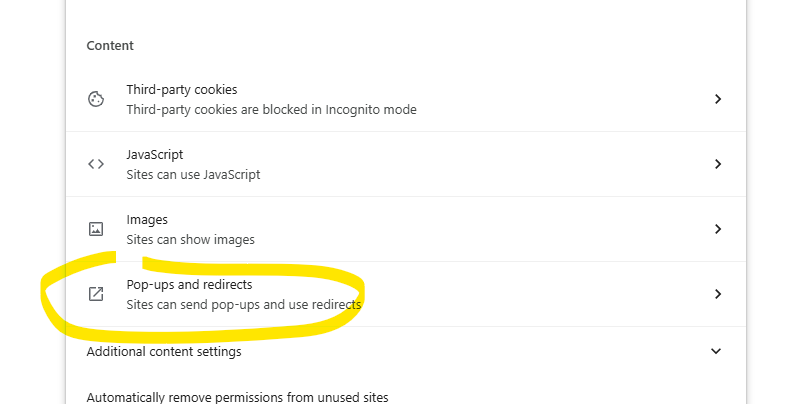This screenshot has height=404, width=800.
Task: Select the Pop-ups and redirects title
Action: 189,285
